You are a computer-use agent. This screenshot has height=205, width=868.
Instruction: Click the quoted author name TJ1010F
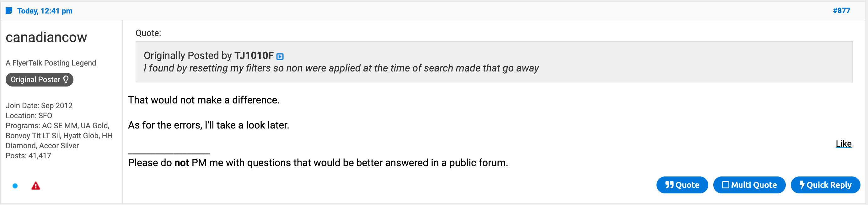pyautogui.click(x=254, y=55)
